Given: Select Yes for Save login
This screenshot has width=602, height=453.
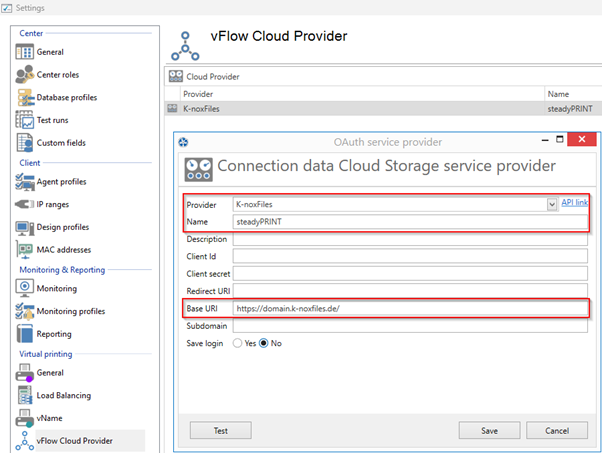Looking at the screenshot, I should (238, 343).
